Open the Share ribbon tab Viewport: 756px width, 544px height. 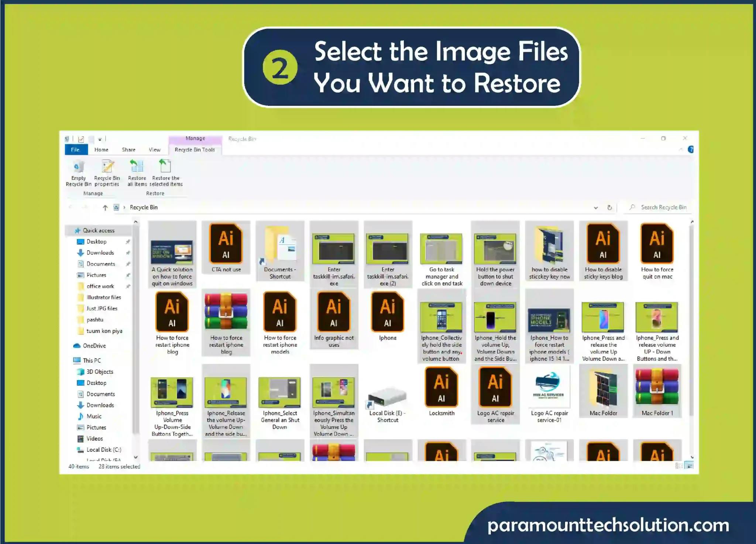128,150
